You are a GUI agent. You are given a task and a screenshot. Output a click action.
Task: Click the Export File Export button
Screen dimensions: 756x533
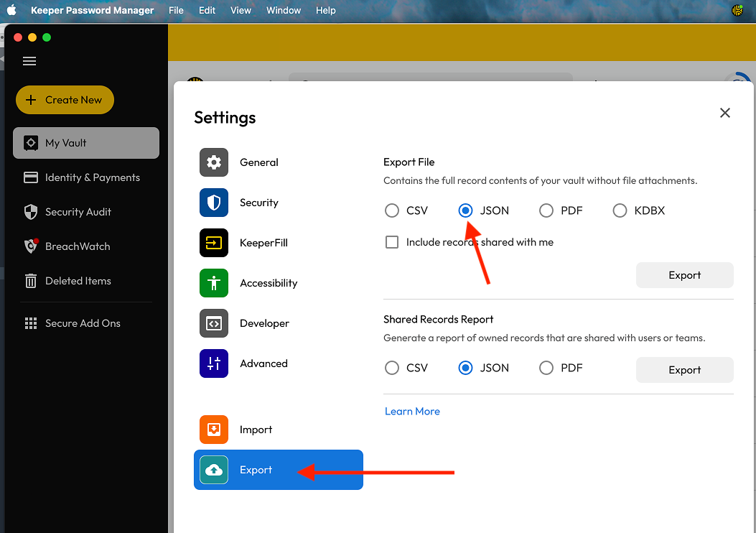[684, 275]
